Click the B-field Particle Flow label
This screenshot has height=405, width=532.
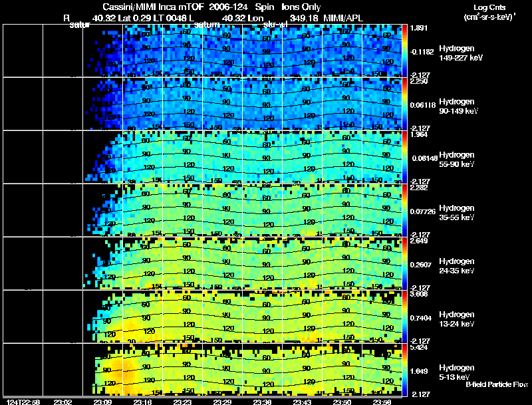click(497, 384)
